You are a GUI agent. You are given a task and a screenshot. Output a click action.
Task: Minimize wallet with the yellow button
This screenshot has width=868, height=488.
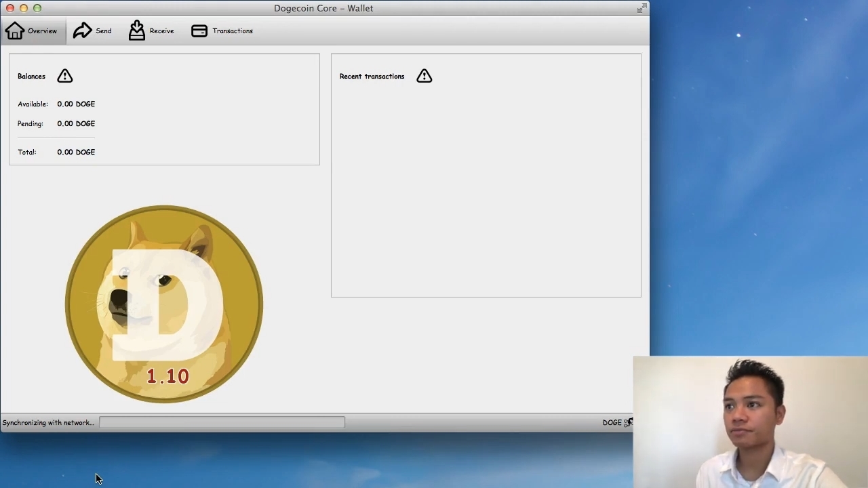pos(24,8)
